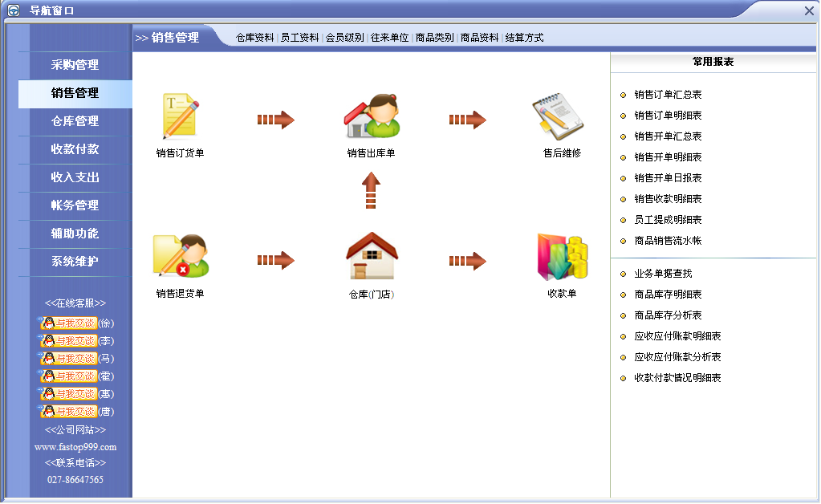This screenshot has height=504, width=821.
Task: Click the navigation window icon in title bar
Action: click(14, 9)
